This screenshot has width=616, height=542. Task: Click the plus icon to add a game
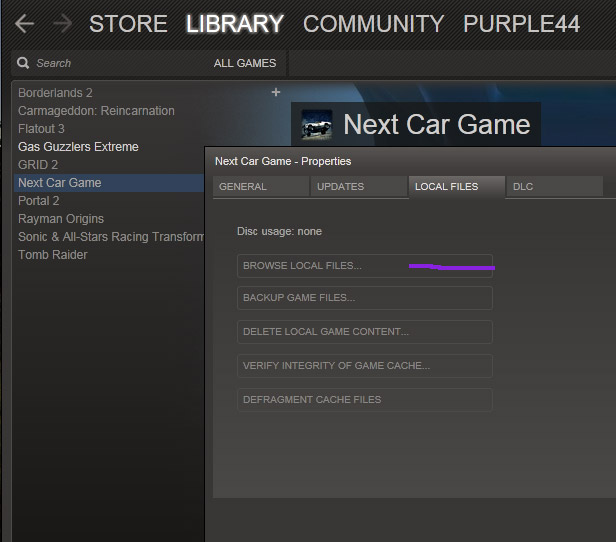coord(276,92)
